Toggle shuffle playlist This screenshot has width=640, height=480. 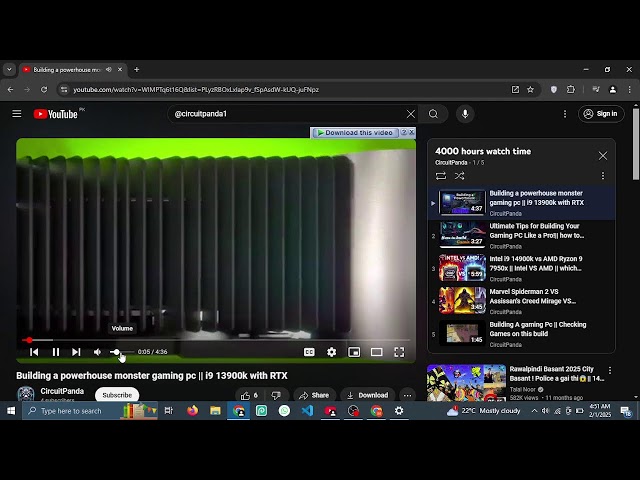click(460, 176)
